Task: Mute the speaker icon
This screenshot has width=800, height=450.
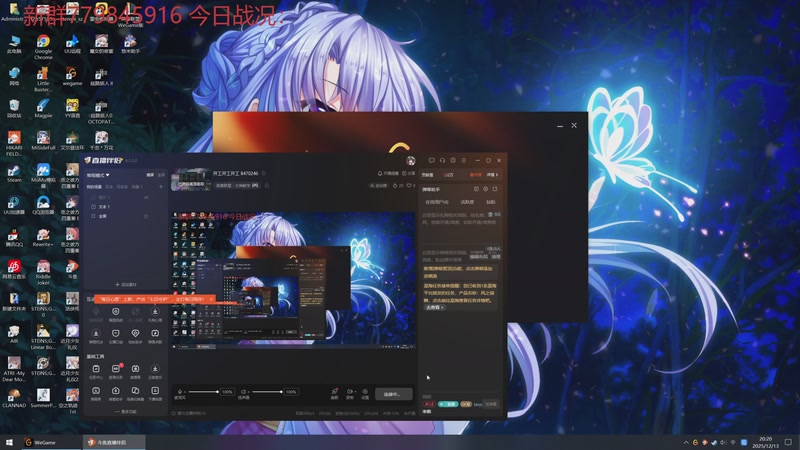Action: (x=243, y=392)
